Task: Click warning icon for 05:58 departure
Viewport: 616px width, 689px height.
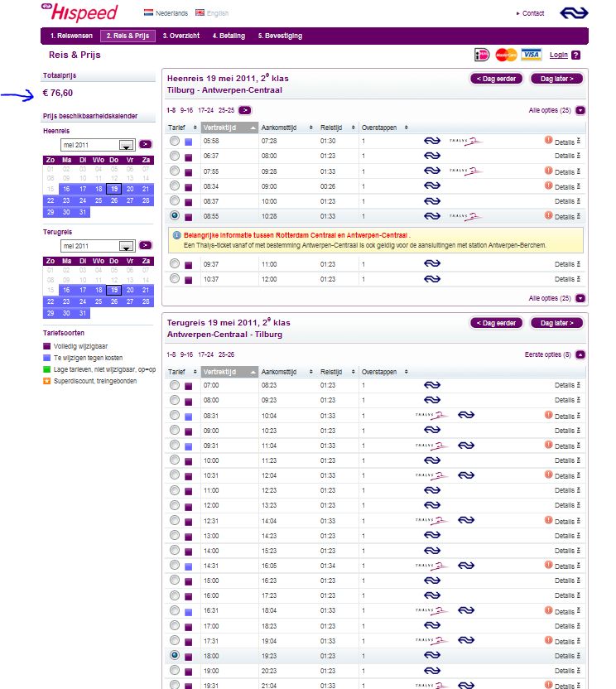Action: tap(548, 141)
